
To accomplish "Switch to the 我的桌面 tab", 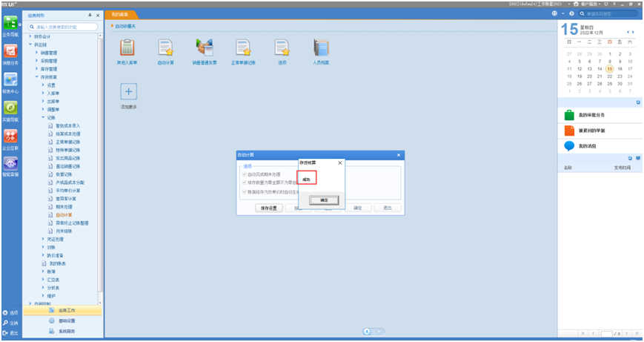I will (119, 14).
